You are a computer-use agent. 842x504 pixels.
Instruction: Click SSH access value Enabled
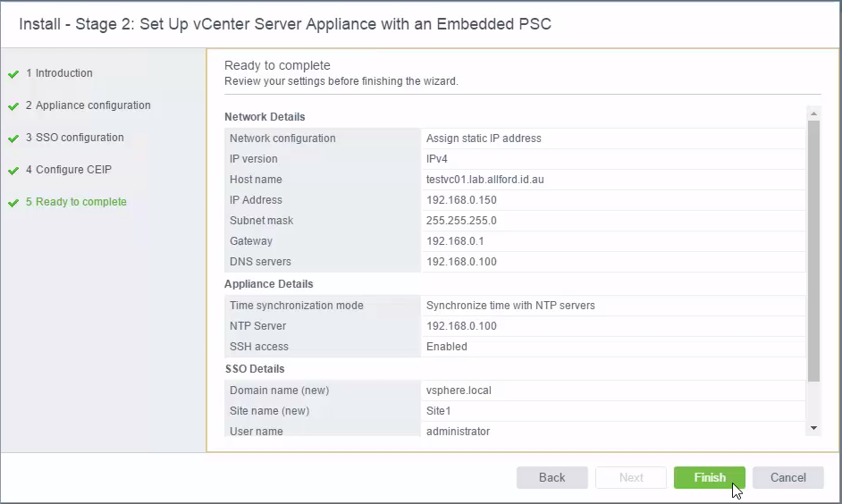click(446, 346)
